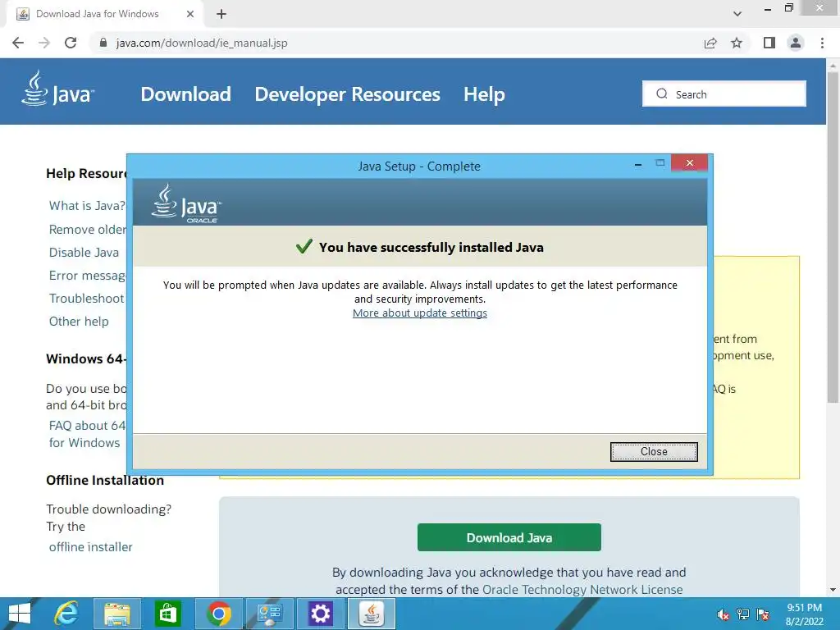Click the page vertical scrollbar thumb

(x=833, y=237)
